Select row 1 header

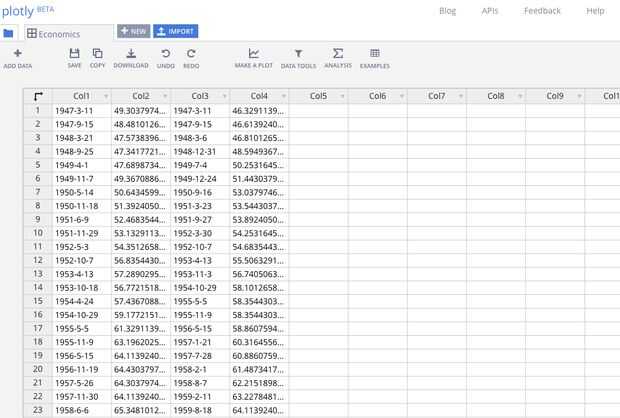tap(38, 110)
